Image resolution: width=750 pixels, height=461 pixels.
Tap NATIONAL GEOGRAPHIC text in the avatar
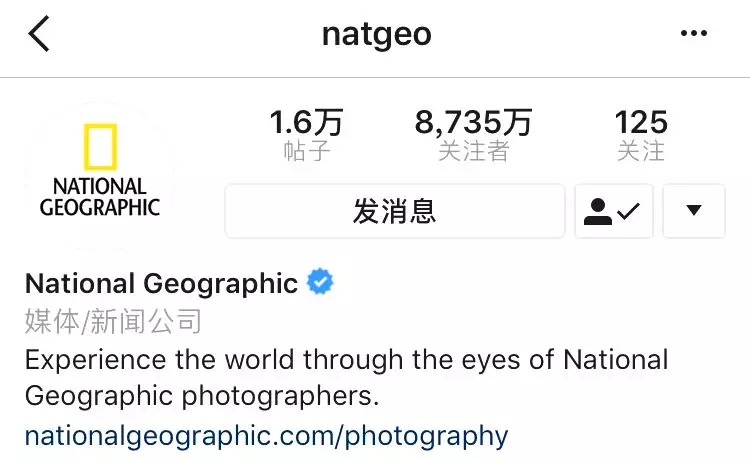point(100,197)
